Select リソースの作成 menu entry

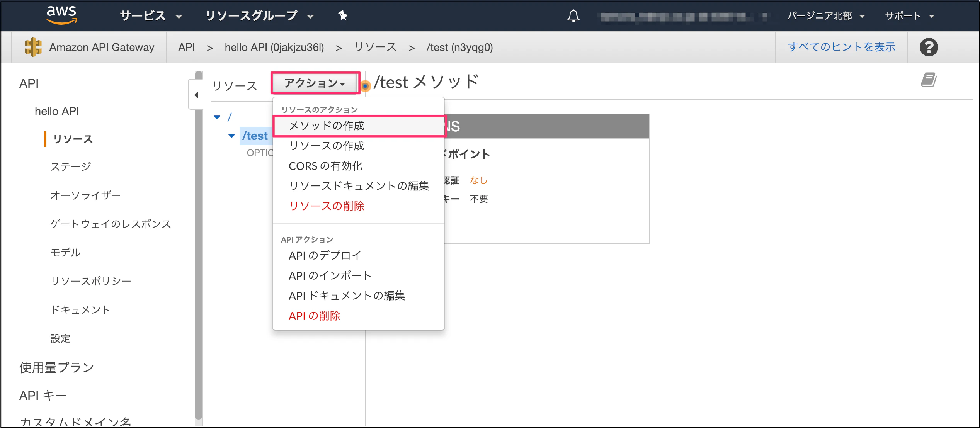tap(327, 146)
